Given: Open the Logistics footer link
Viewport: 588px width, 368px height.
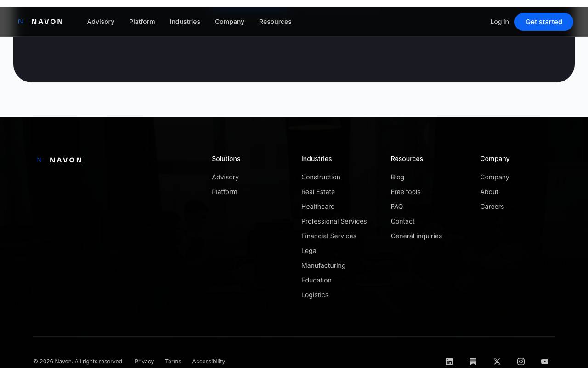Looking at the screenshot, I should click(315, 295).
